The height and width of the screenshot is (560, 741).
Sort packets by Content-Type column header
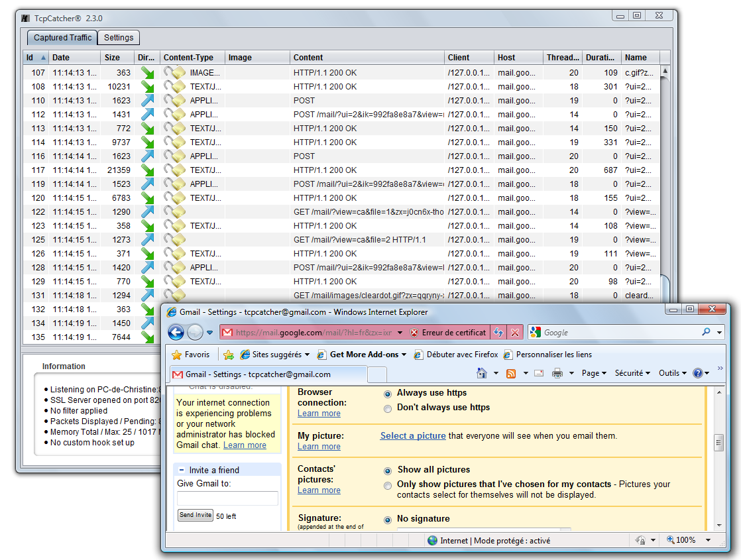pos(192,57)
